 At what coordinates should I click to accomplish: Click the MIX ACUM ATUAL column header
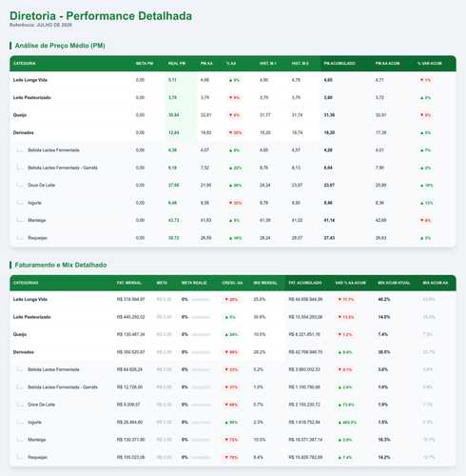[394, 283]
